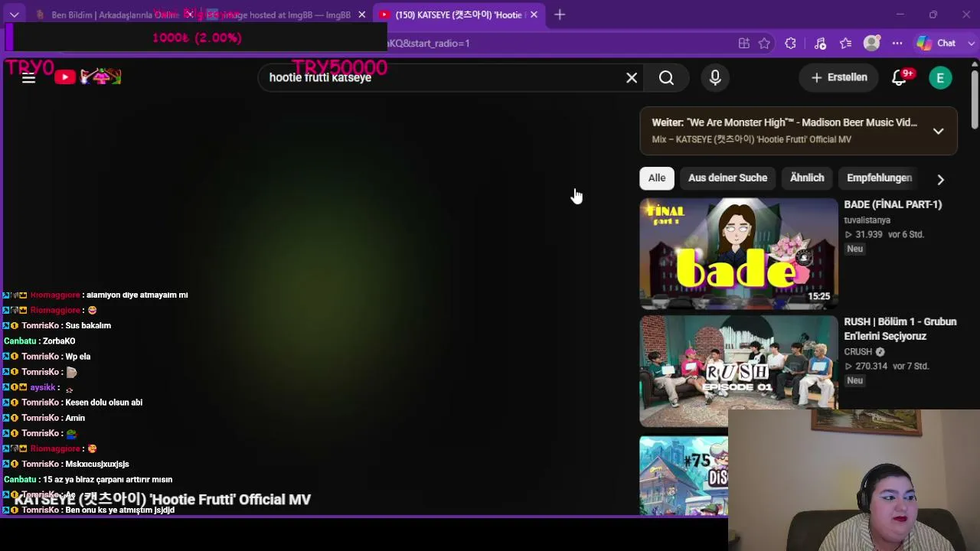Close the ImgBB browser tab
The height and width of the screenshot is (551, 980).
coord(362,15)
